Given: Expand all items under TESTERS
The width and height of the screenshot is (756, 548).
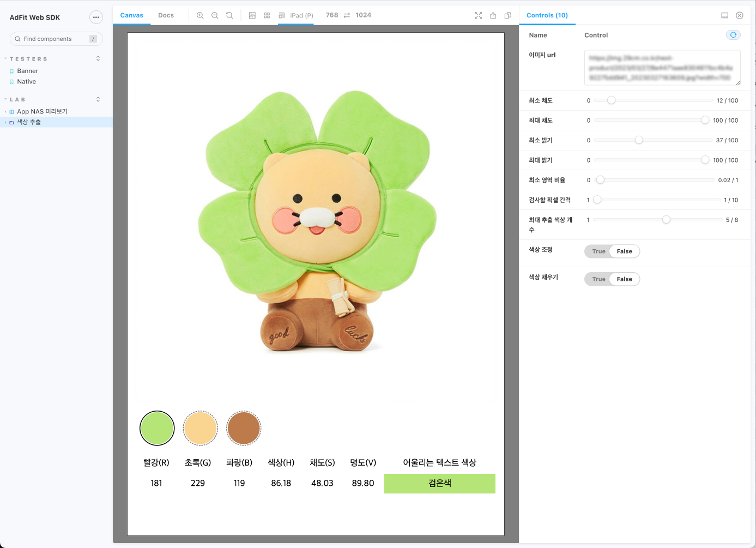Looking at the screenshot, I should pyautogui.click(x=98, y=58).
